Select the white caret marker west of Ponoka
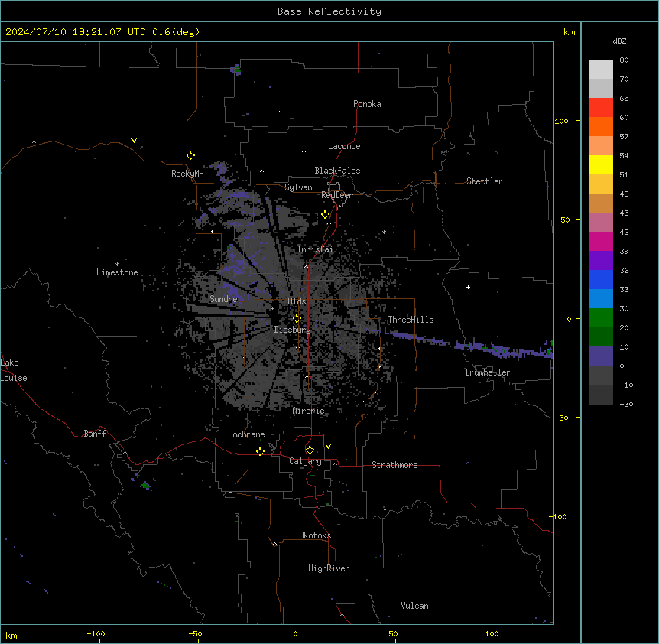This screenshot has width=659, height=644. coord(280,112)
